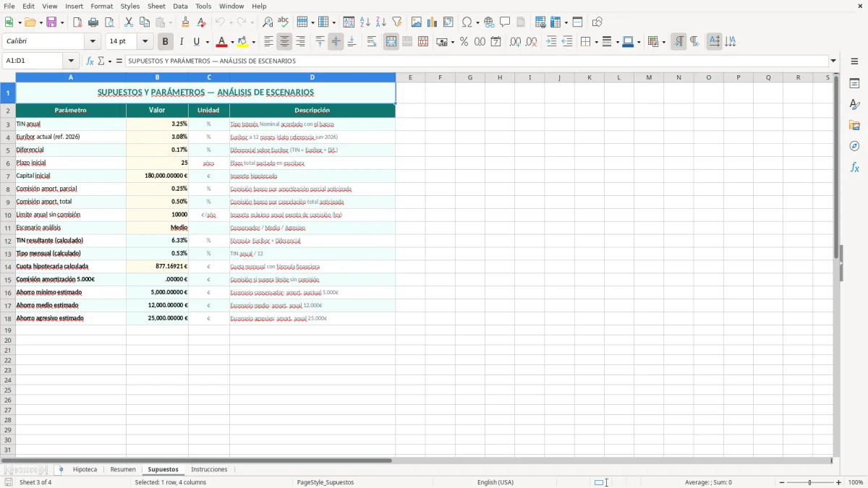Toggle Center Vertically alignment
The image size is (868, 488).
point(336,42)
